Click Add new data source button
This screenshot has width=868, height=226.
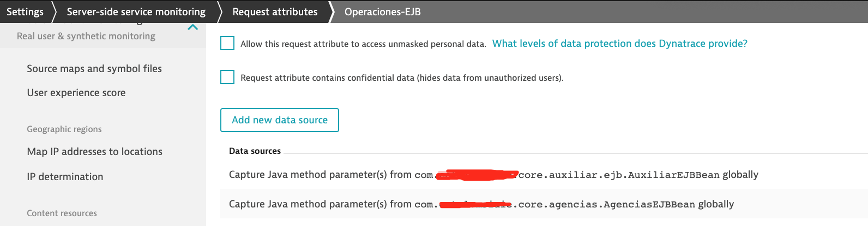coord(280,120)
